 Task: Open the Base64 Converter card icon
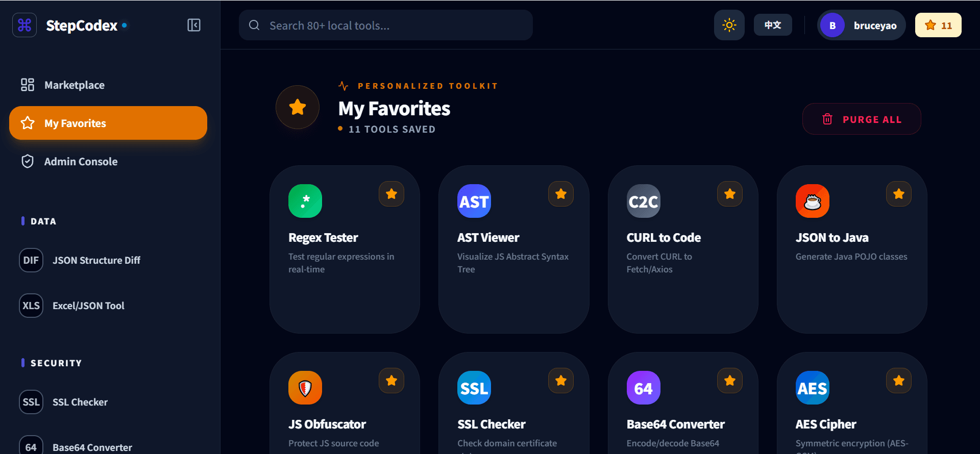pos(643,388)
